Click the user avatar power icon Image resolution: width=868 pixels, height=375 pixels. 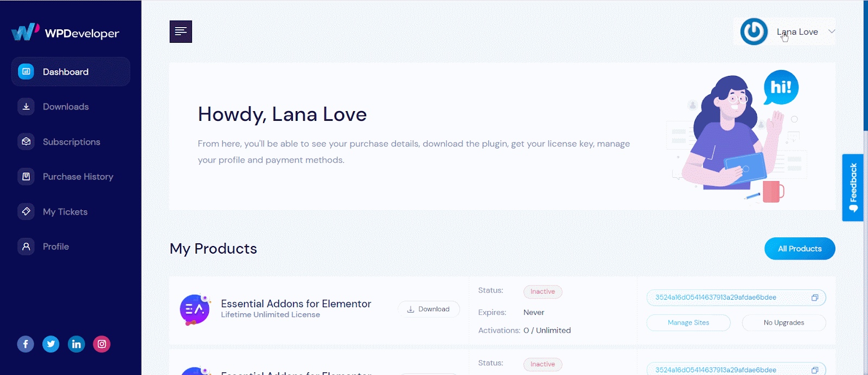pyautogui.click(x=754, y=31)
